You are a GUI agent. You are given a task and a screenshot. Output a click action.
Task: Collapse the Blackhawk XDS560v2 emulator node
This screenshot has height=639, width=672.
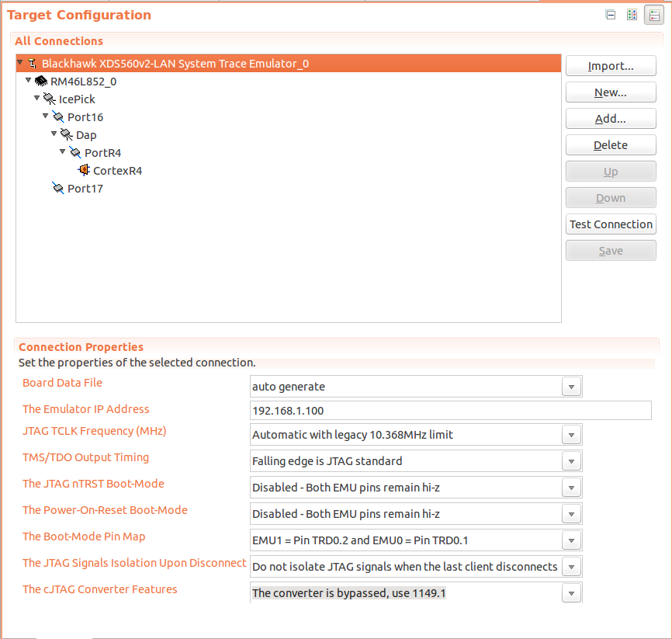pyautogui.click(x=19, y=63)
